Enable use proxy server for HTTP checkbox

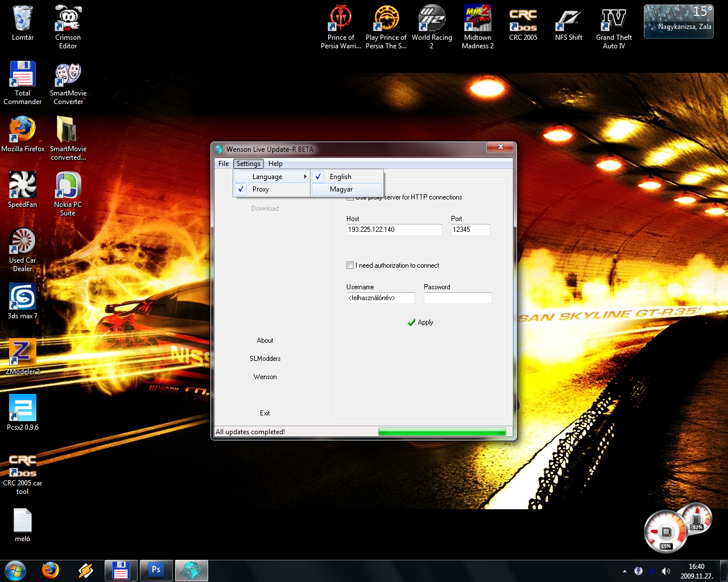[x=350, y=197]
